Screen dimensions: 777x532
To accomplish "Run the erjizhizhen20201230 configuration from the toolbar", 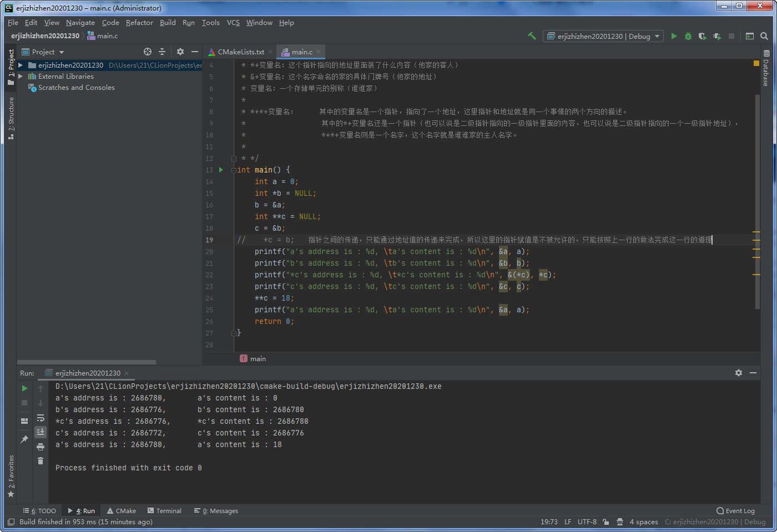I will click(674, 36).
